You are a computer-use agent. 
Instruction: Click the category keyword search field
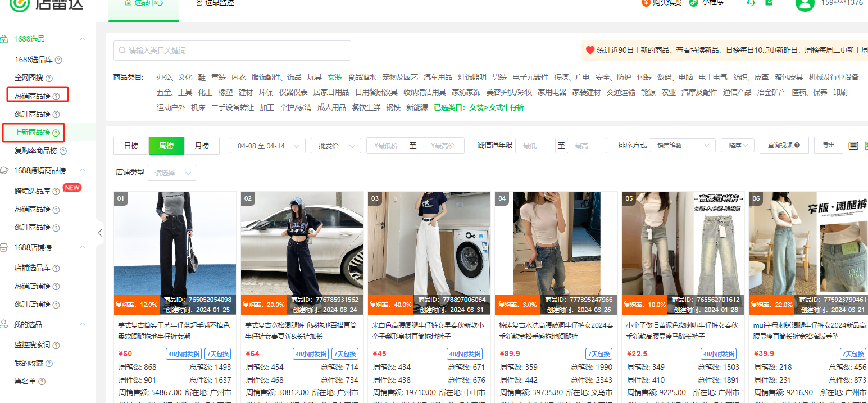(x=232, y=51)
